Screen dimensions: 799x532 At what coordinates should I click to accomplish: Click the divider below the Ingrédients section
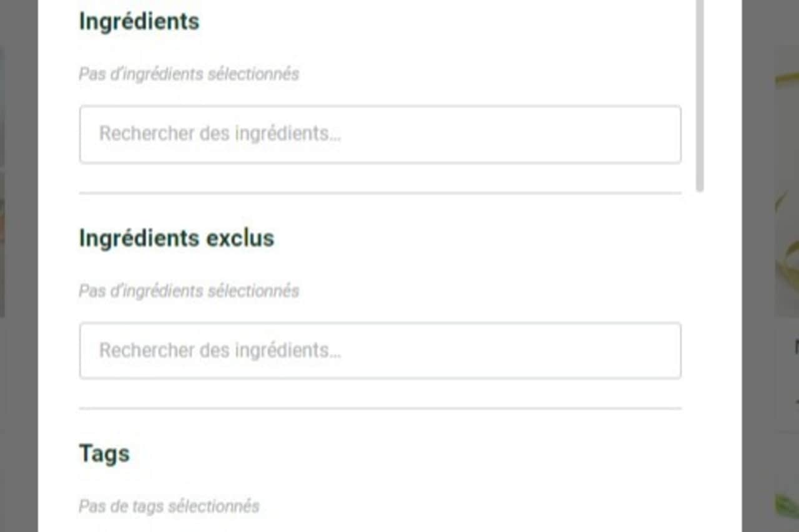pos(380,193)
